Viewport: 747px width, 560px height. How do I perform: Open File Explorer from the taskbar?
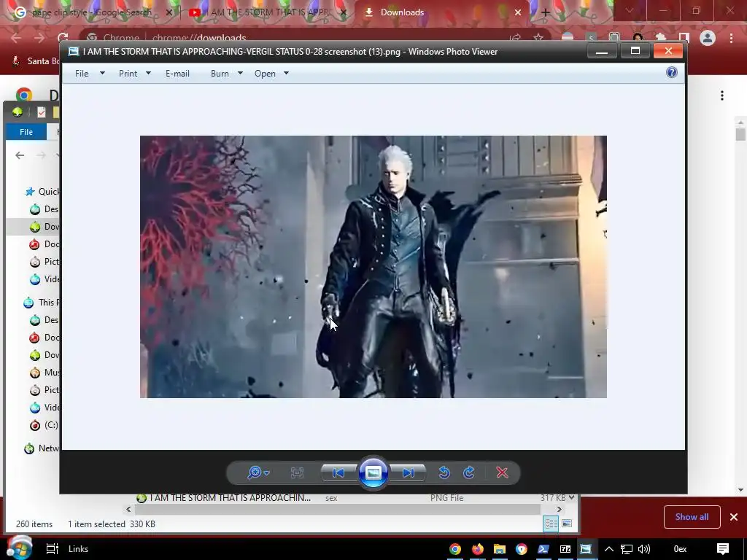499,549
